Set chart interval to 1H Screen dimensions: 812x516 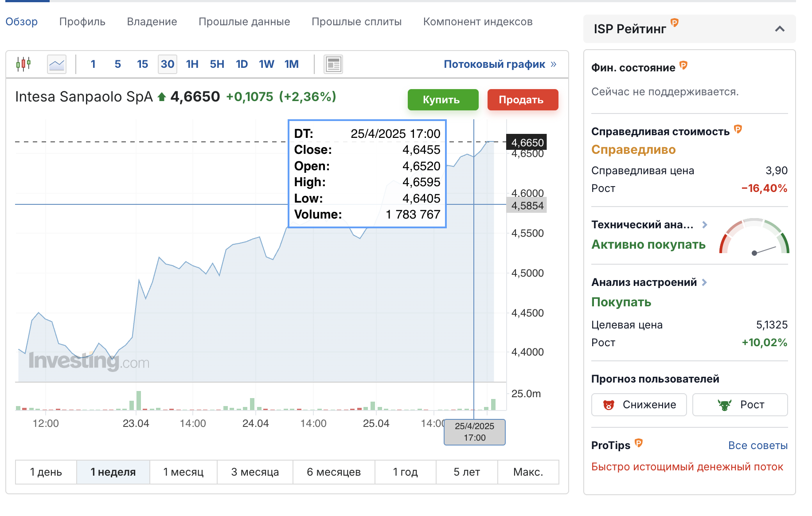[x=192, y=64]
